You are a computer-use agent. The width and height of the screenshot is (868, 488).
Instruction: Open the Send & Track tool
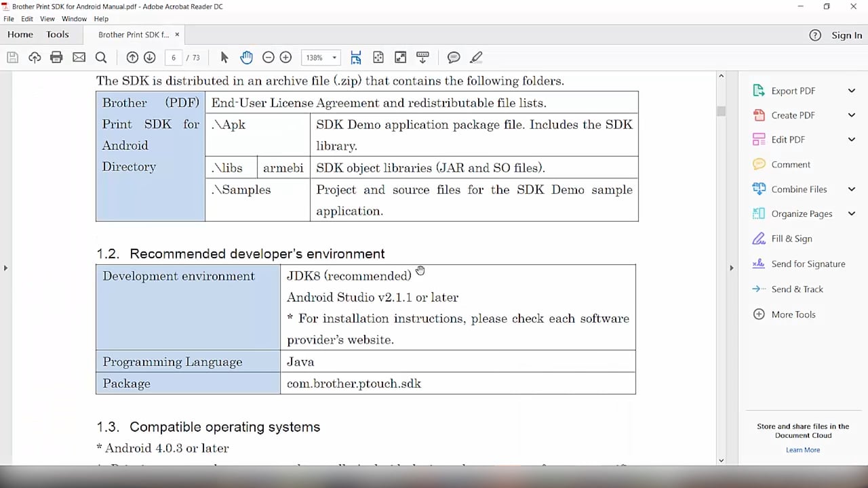(797, 289)
